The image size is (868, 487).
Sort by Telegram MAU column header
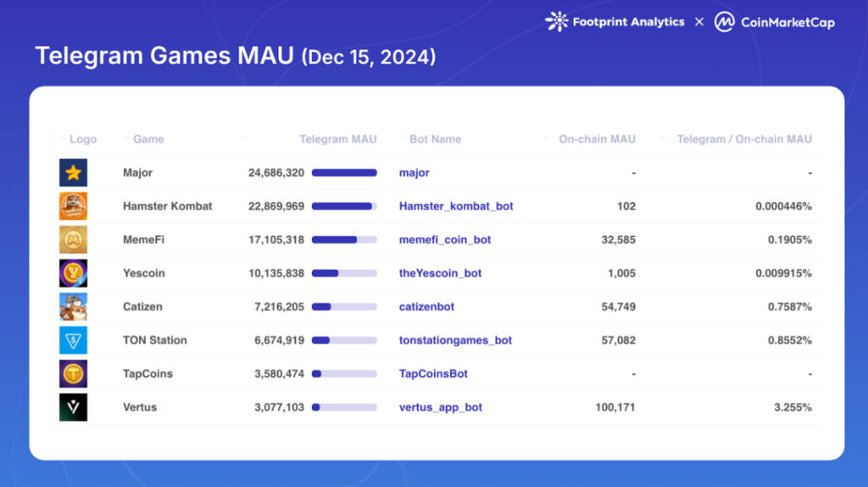[337, 139]
